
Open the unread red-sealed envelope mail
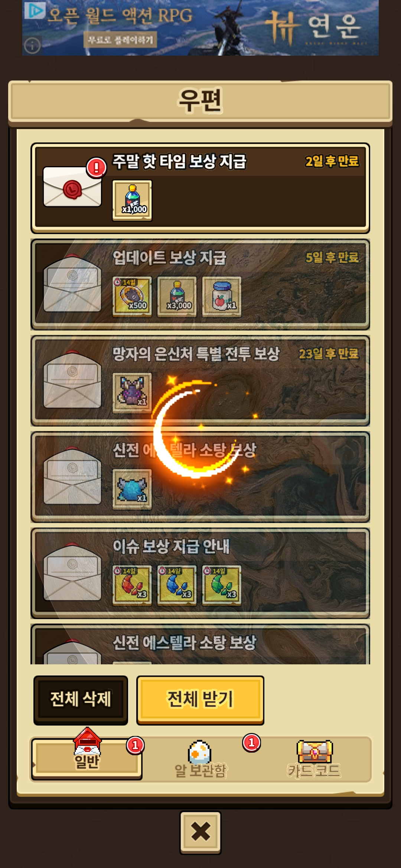[x=72, y=187]
